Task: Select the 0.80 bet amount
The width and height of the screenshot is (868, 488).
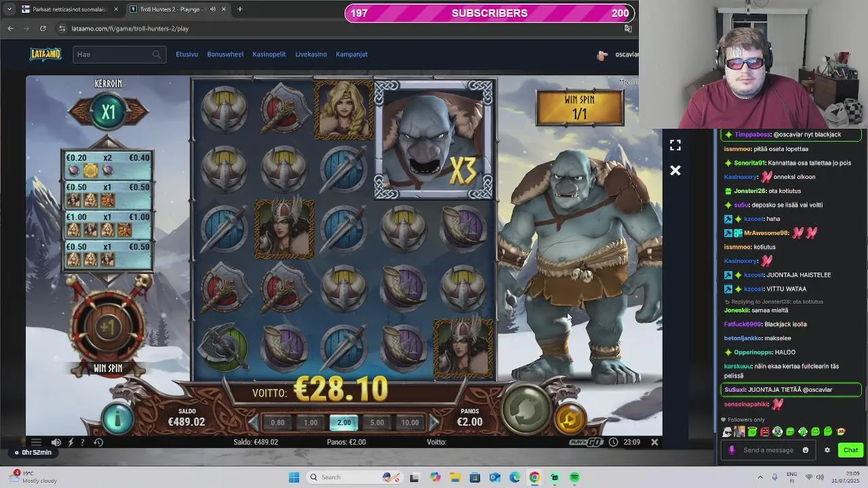Action: (x=277, y=422)
